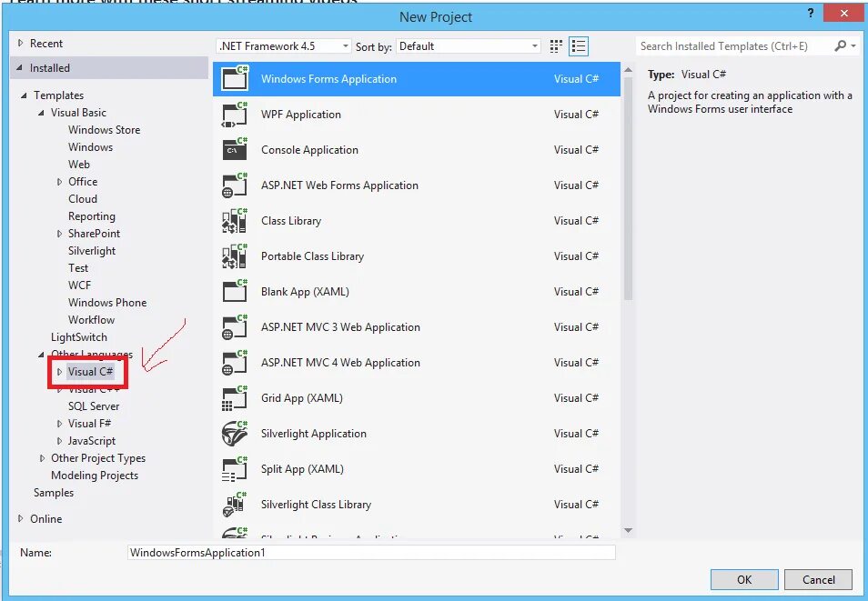
Task: Click the Portable Class Library icon
Action: [235, 255]
